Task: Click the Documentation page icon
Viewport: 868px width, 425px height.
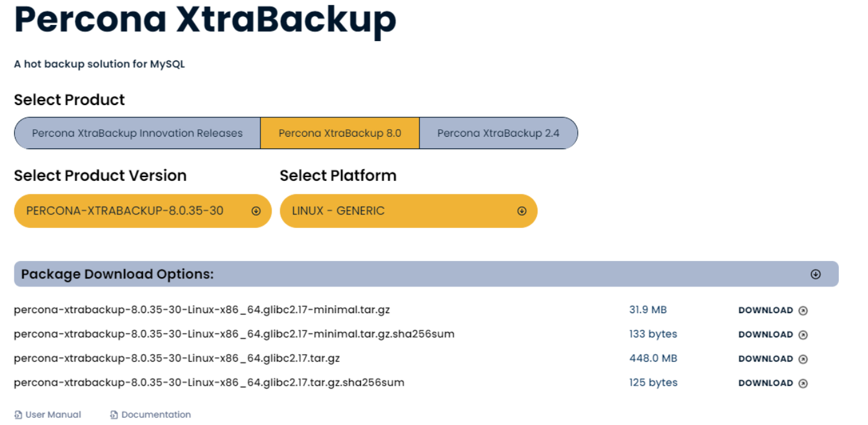Action: (114, 415)
